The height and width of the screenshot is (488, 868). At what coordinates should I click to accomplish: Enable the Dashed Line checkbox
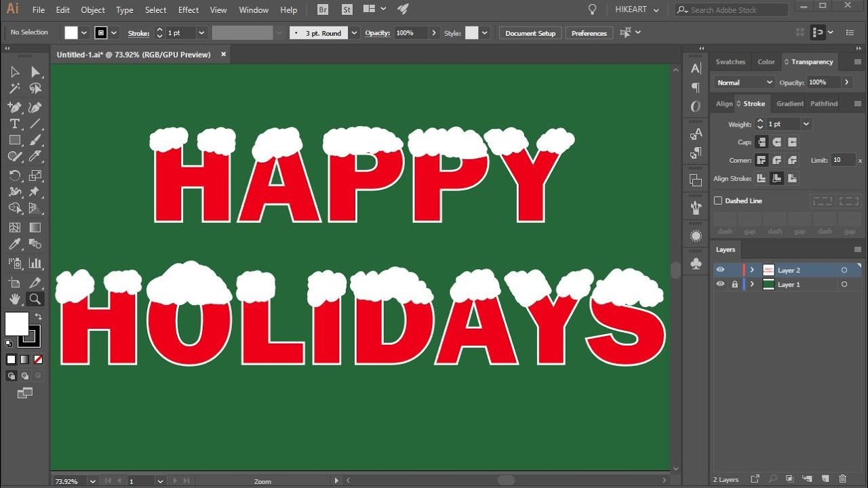click(x=718, y=201)
